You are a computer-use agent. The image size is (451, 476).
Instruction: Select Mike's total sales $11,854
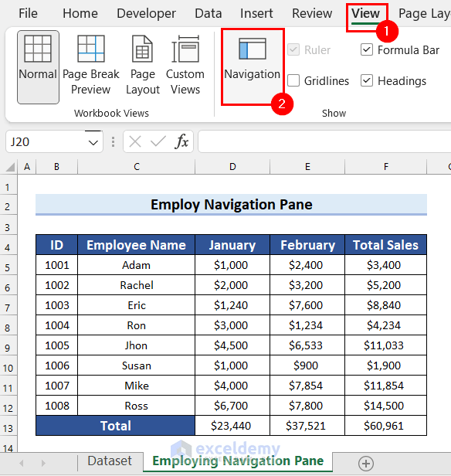coord(385,386)
